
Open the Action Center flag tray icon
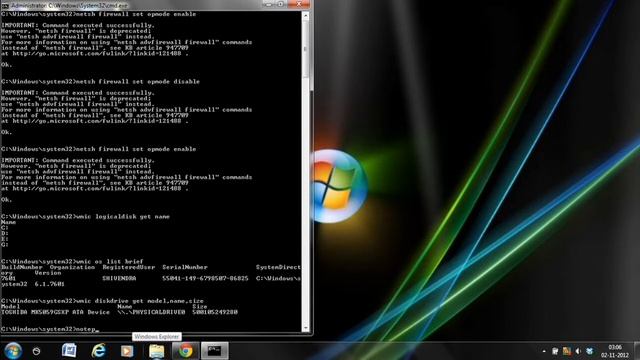pyautogui.click(x=555, y=351)
